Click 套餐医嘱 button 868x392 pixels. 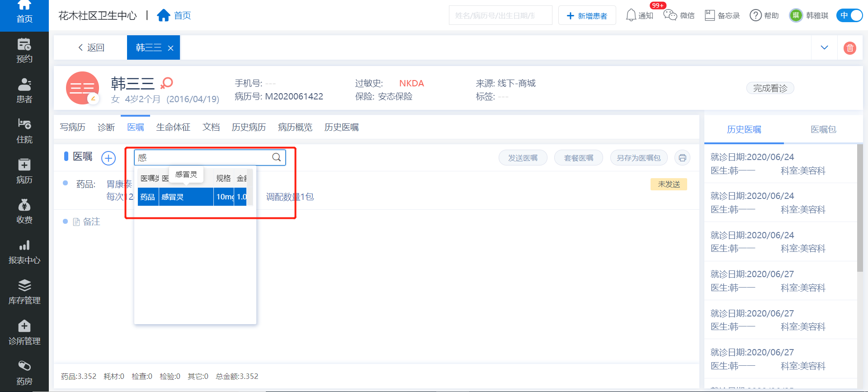pyautogui.click(x=579, y=158)
